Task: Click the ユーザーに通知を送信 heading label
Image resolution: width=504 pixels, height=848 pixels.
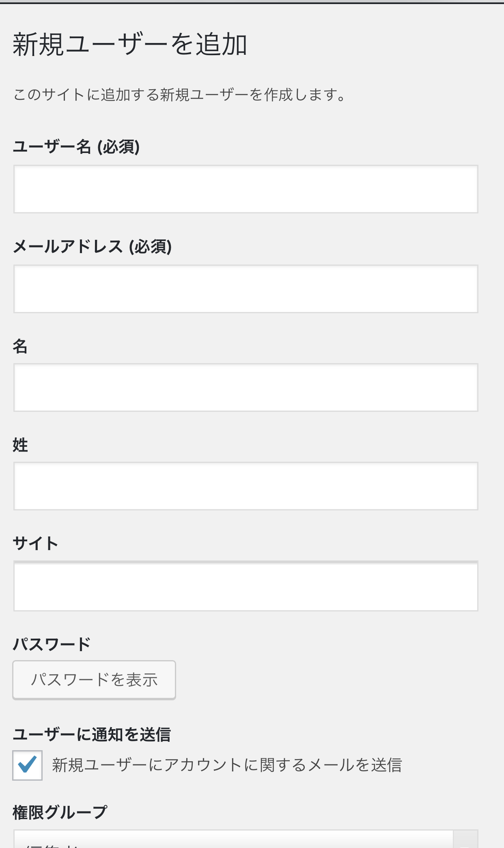Action: [92, 734]
